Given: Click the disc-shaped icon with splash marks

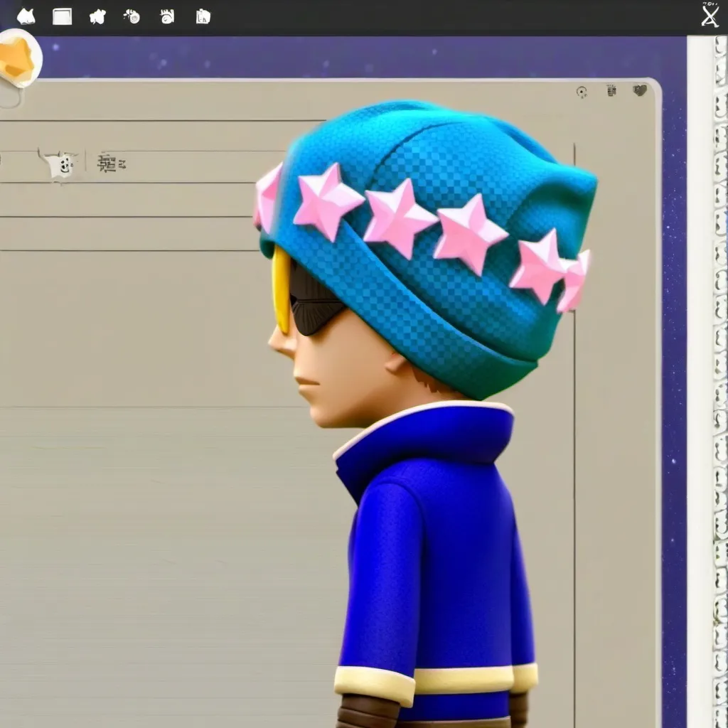Looking at the screenshot, I should pyautogui.click(x=132, y=17).
